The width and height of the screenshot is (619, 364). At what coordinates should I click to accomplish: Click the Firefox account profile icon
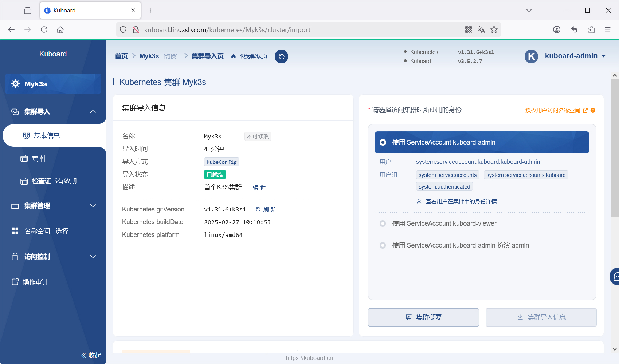[x=556, y=29]
